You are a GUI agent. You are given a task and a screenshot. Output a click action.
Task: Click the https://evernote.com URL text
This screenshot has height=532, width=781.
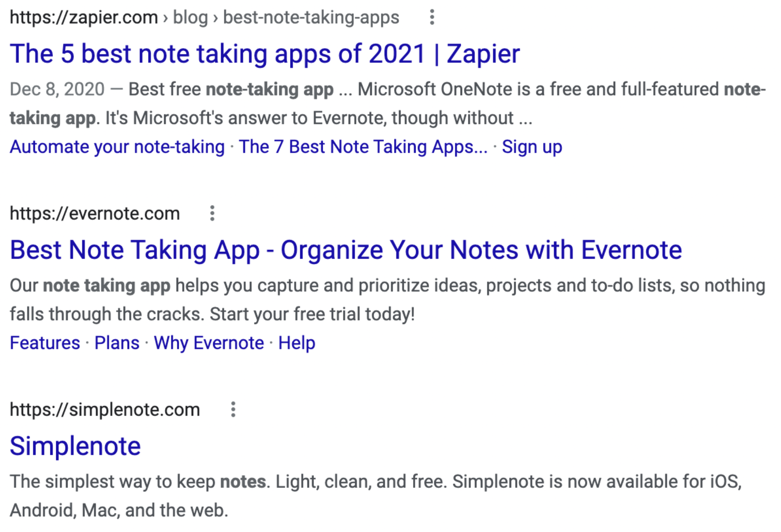(95, 213)
